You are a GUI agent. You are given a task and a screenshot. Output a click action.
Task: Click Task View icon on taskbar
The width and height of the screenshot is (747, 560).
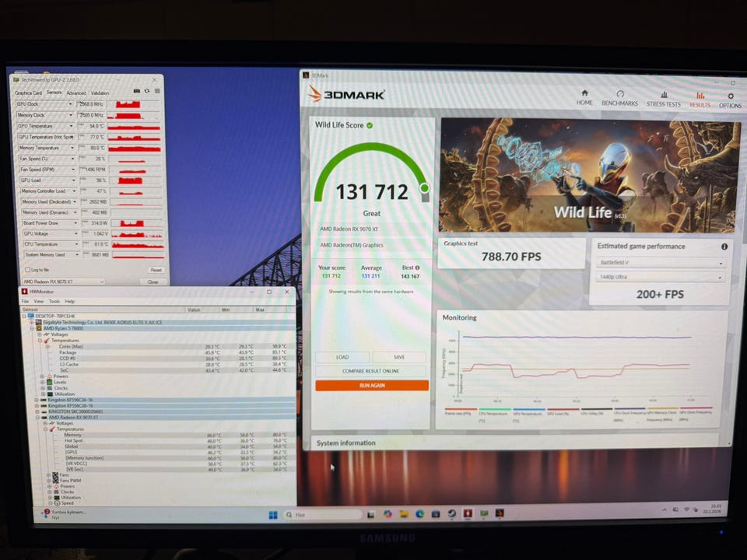[370, 514]
